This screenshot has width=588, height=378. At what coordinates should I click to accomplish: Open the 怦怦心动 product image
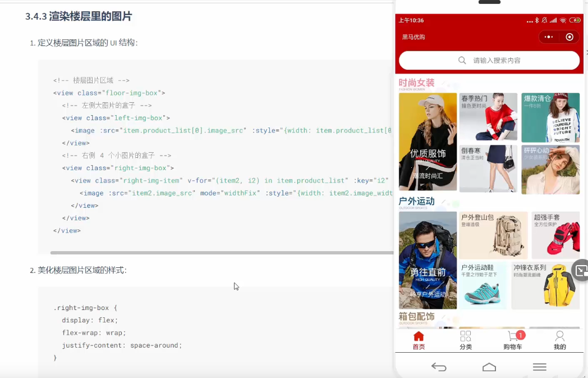[550, 170]
